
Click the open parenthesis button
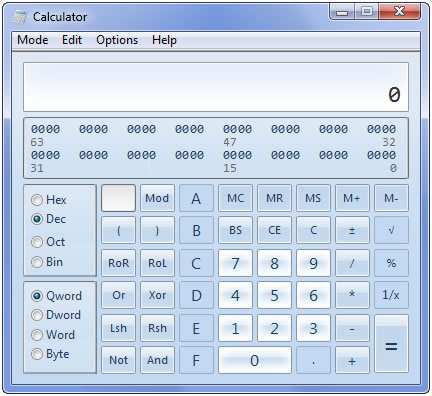118,230
